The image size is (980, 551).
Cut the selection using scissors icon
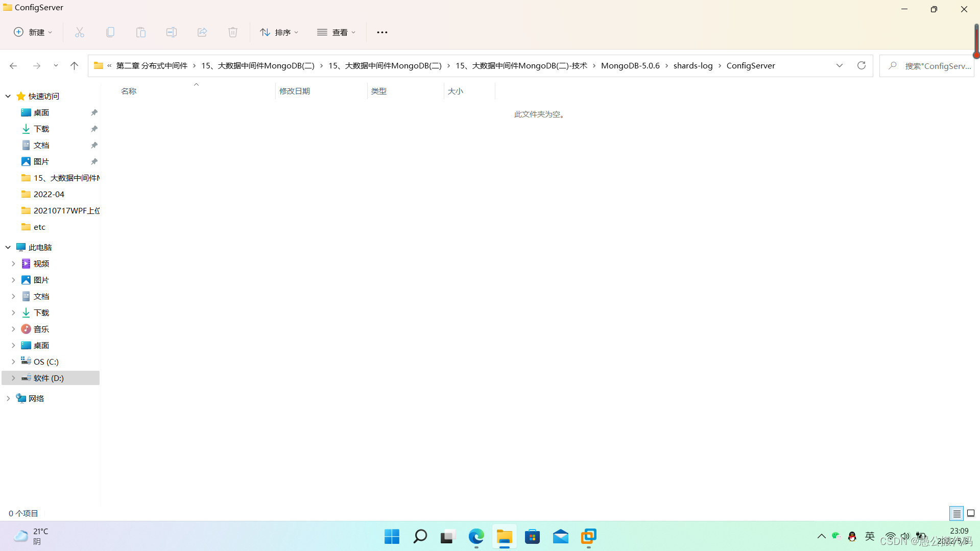click(x=80, y=32)
